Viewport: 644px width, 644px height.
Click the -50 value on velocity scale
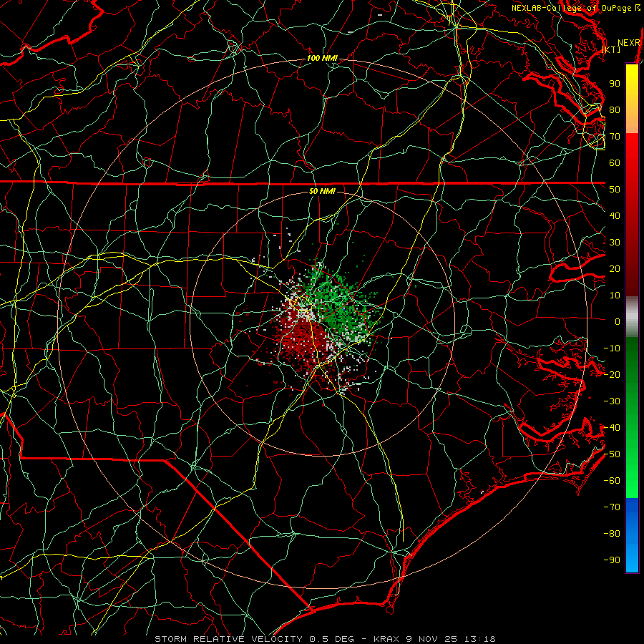[x=612, y=454]
